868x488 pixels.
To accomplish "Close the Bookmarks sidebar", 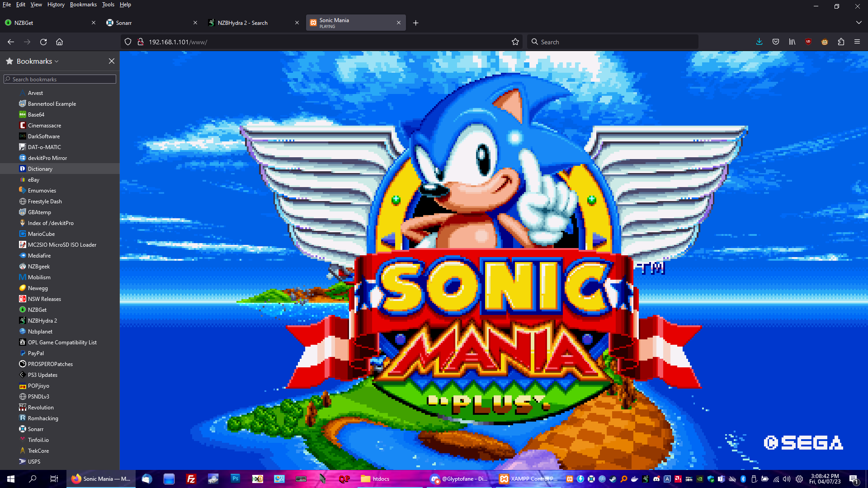I will pyautogui.click(x=112, y=61).
